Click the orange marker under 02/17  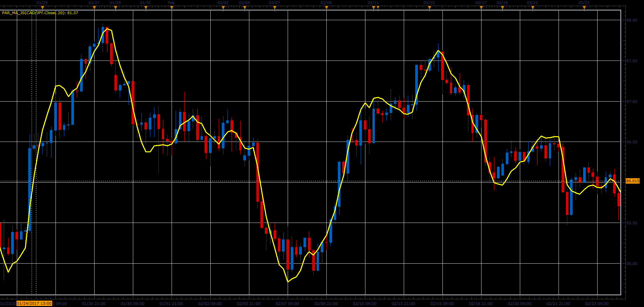(481, 8)
